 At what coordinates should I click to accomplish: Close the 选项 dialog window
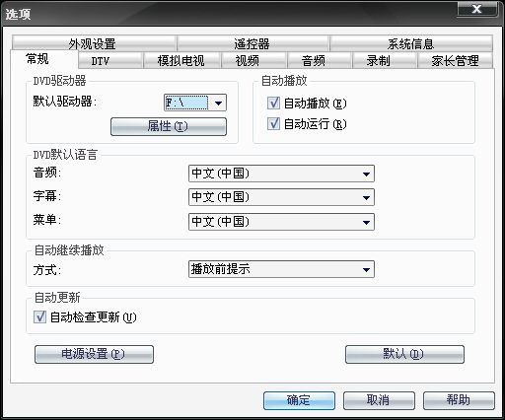[477, 9]
